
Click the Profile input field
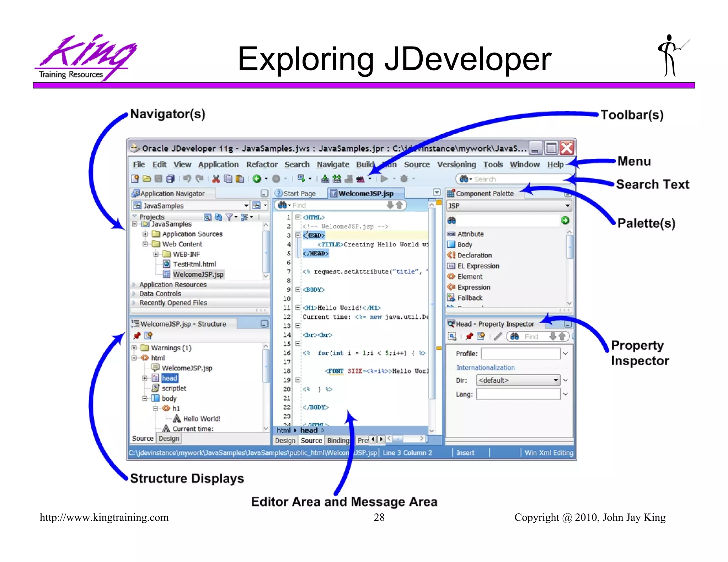click(x=521, y=353)
